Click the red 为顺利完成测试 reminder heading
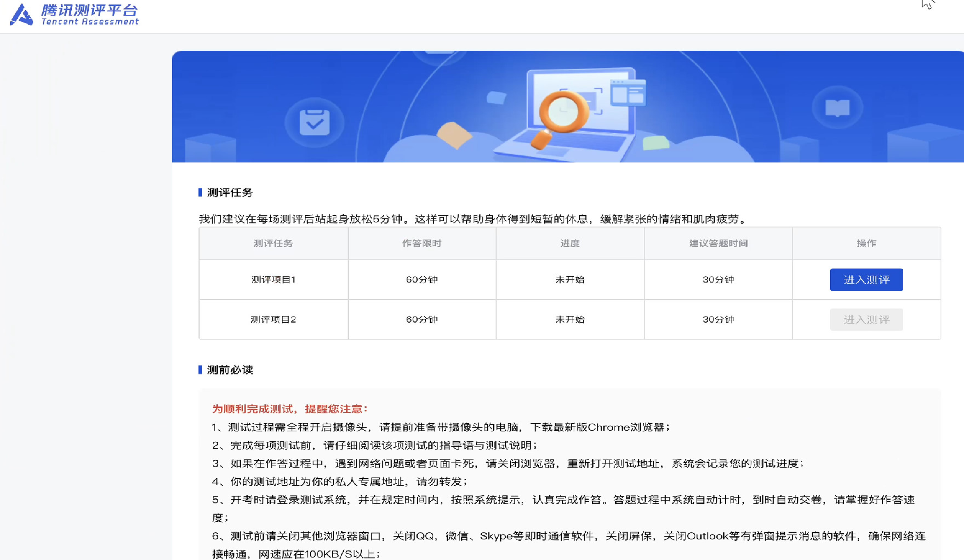964x560 pixels. [290, 409]
